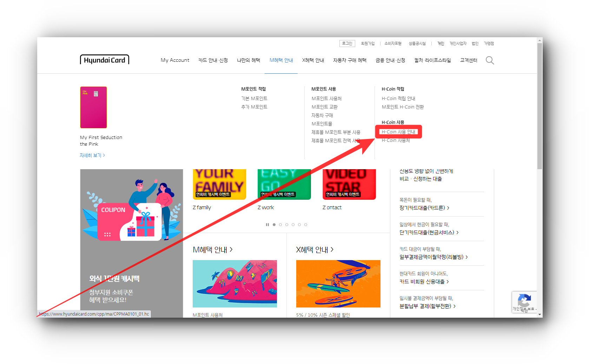
Task: Select the first carousel dot
Action: [274, 225]
